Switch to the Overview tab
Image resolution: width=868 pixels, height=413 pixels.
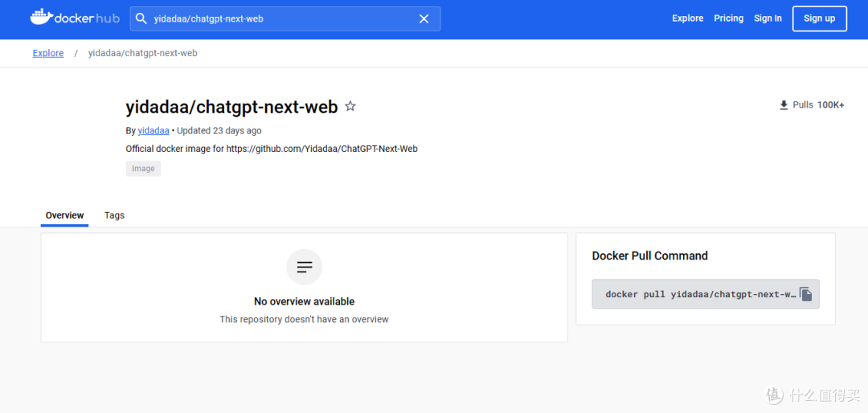point(65,215)
